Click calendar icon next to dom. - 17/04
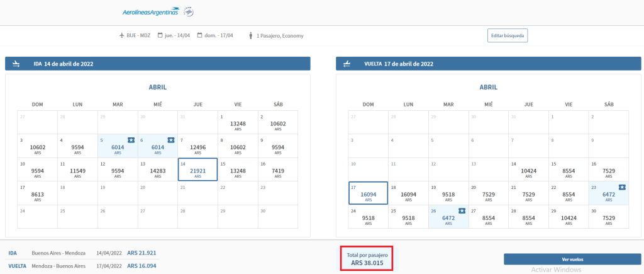The image size is (644, 274). [x=200, y=35]
